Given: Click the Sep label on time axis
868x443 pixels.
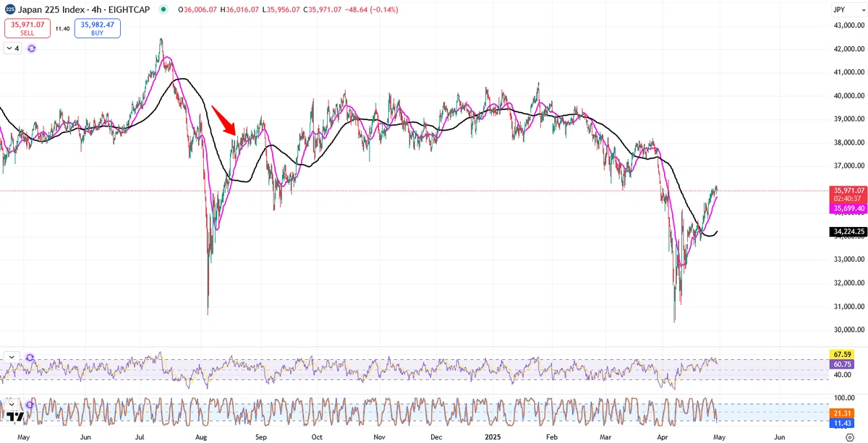Looking at the screenshot, I should [x=261, y=437].
